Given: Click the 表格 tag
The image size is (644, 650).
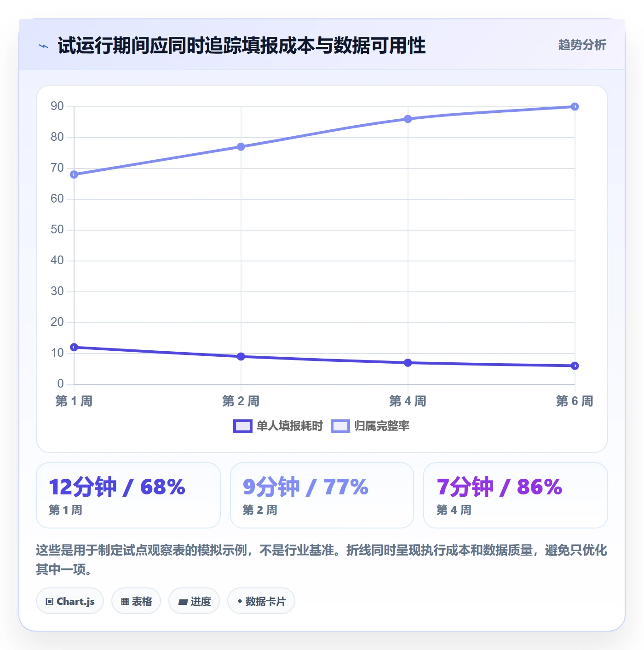Looking at the screenshot, I should 136,601.
